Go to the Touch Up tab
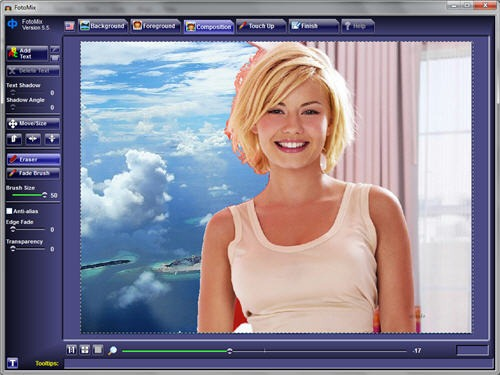500x375 pixels. [261, 26]
